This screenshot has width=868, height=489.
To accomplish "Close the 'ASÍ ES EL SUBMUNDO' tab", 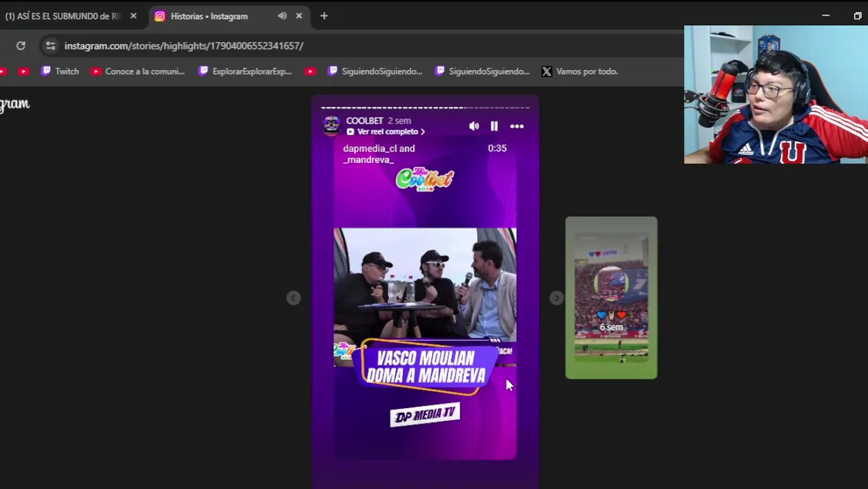I will (133, 16).
